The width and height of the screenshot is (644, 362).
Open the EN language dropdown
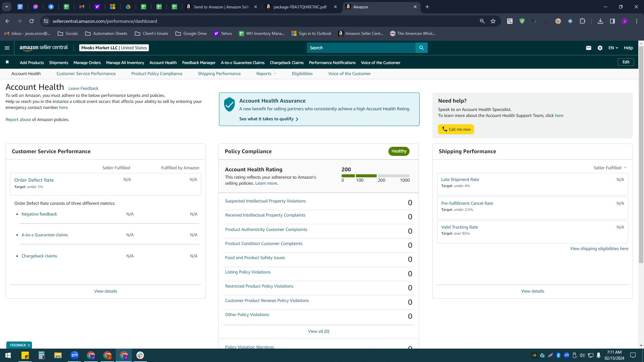[x=613, y=48]
